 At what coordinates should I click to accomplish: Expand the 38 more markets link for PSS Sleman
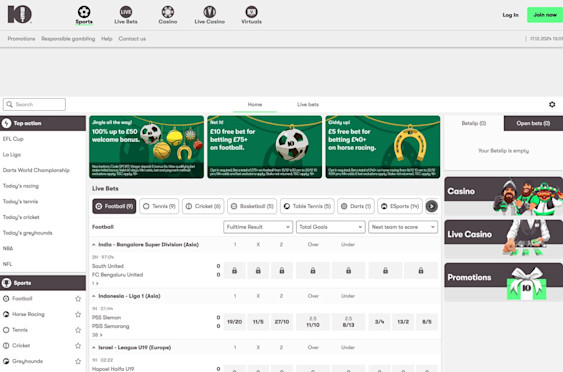(96, 335)
